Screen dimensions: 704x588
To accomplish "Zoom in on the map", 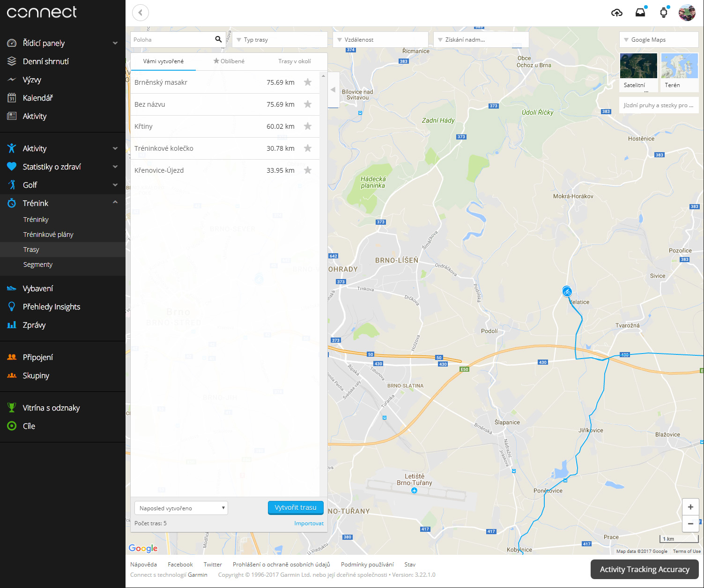I will tap(690, 507).
